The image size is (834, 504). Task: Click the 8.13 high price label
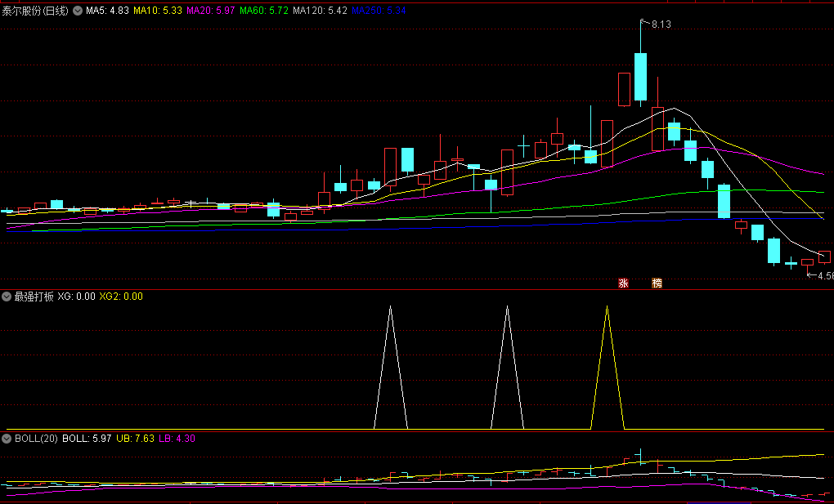(661, 25)
